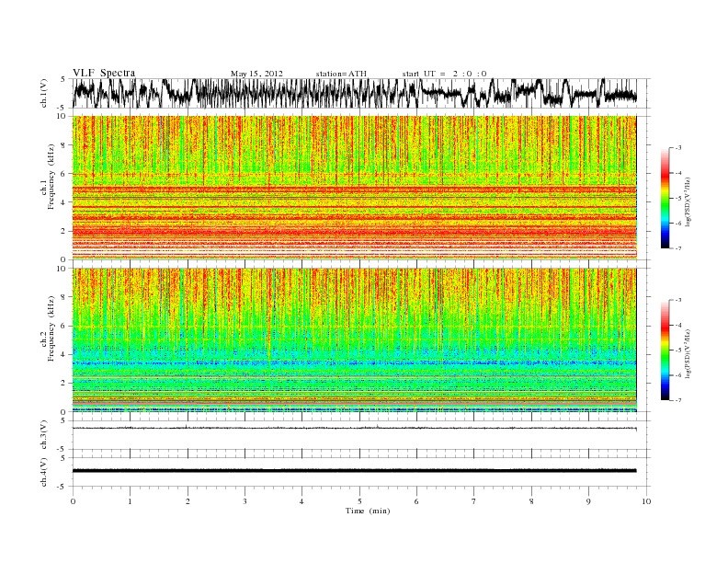Click the "5" tick on the time axis
728x563 pixels.
point(359,501)
